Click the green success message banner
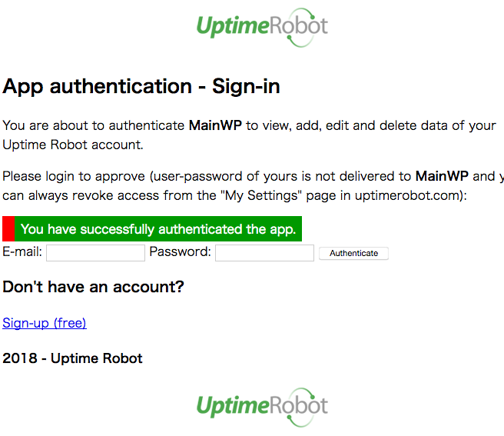504x436 pixels. [x=158, y=229]
